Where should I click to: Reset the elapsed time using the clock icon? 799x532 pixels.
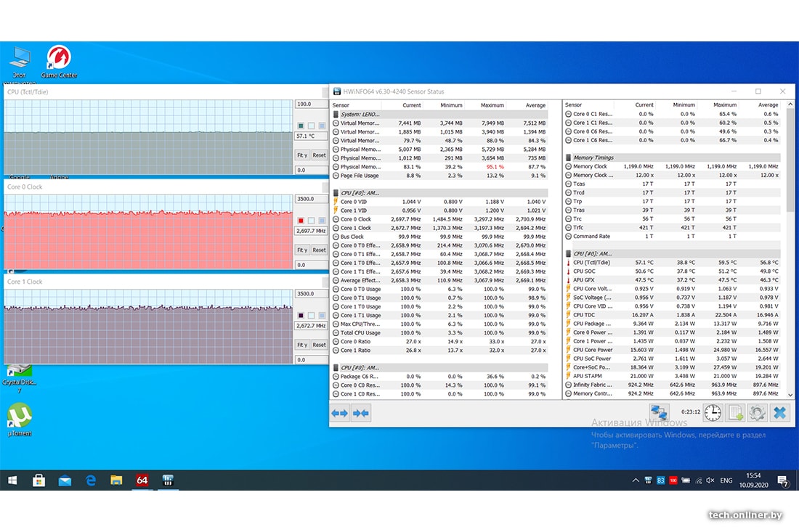[713, 413]
